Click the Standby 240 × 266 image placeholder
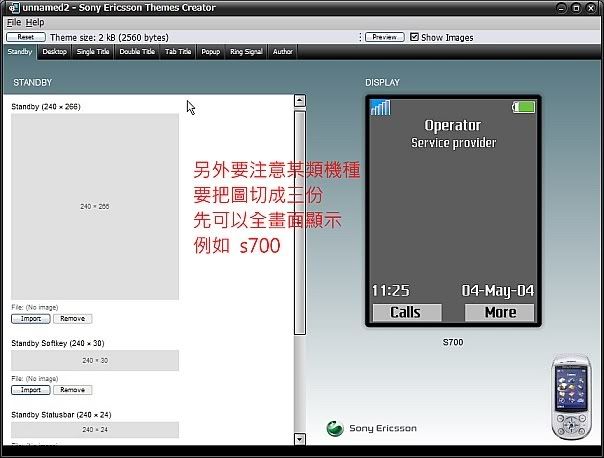 (x=95, y=206)
